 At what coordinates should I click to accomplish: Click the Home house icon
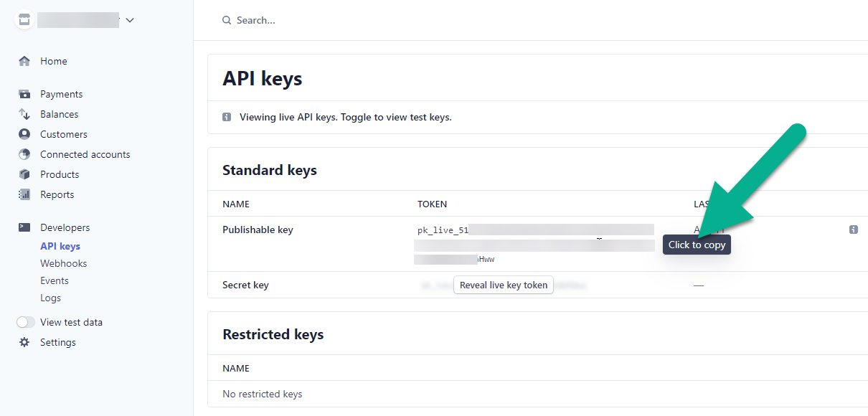pyautogui.click(x=25, y=61)
